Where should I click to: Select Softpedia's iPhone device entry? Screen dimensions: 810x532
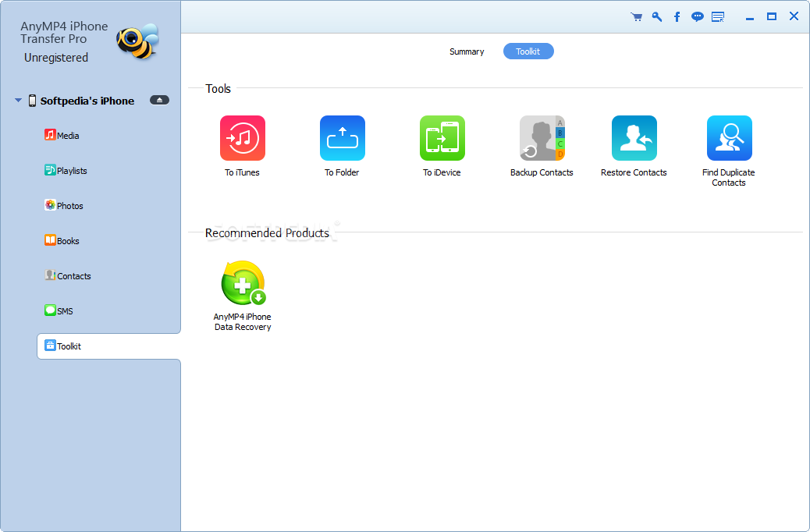pos(87,101)
